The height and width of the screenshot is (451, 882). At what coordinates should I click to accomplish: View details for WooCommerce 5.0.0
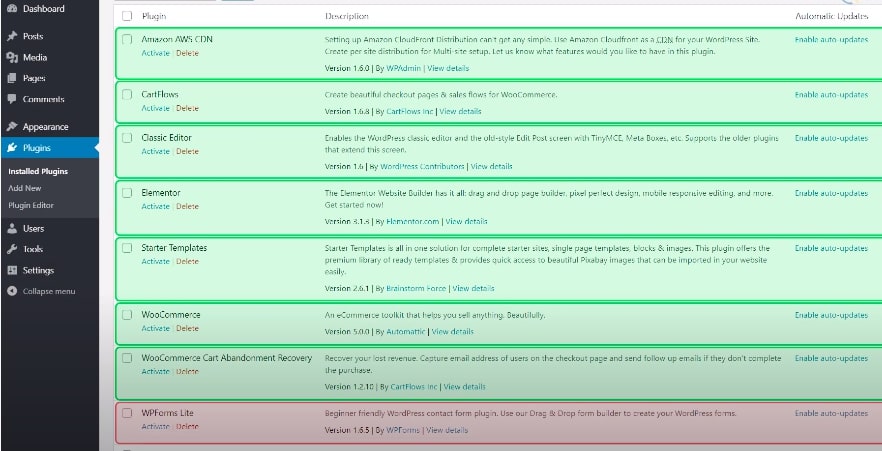pyautogui.click(x=452, y=332)
